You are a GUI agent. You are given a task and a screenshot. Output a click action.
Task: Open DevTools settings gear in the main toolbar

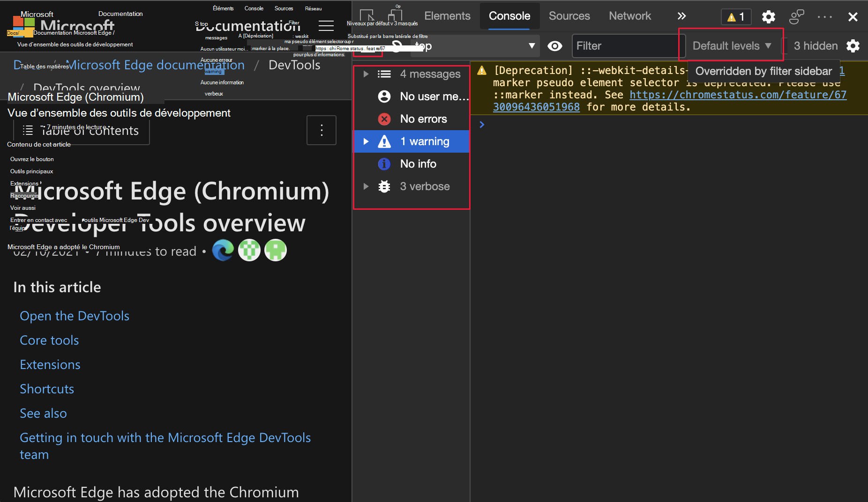click(768, 17)
